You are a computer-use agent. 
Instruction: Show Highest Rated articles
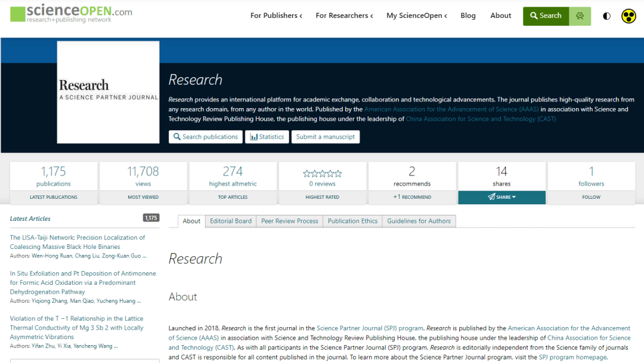(323, 198)
